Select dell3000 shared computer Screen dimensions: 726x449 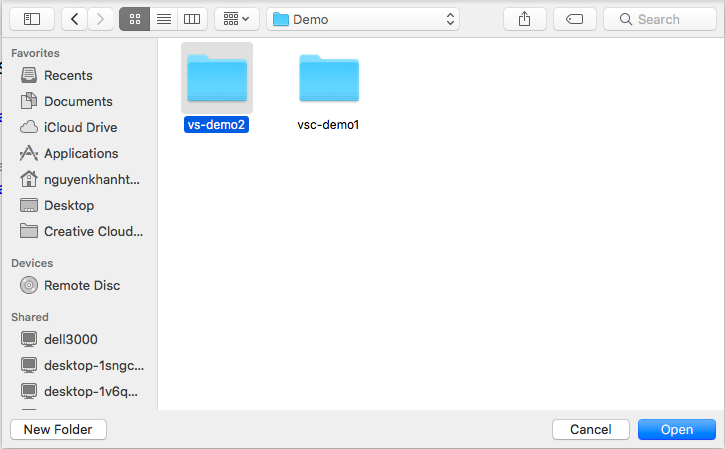(x=71, y=339)
